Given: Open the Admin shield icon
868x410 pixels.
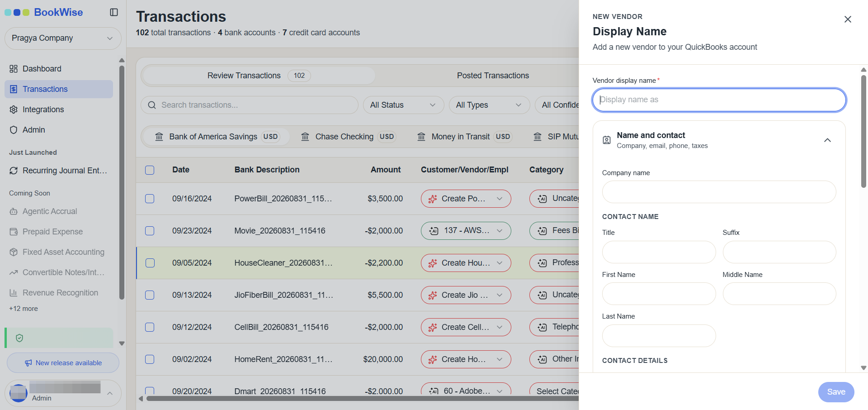Looking at the screenshot, I should coord(14,130).
